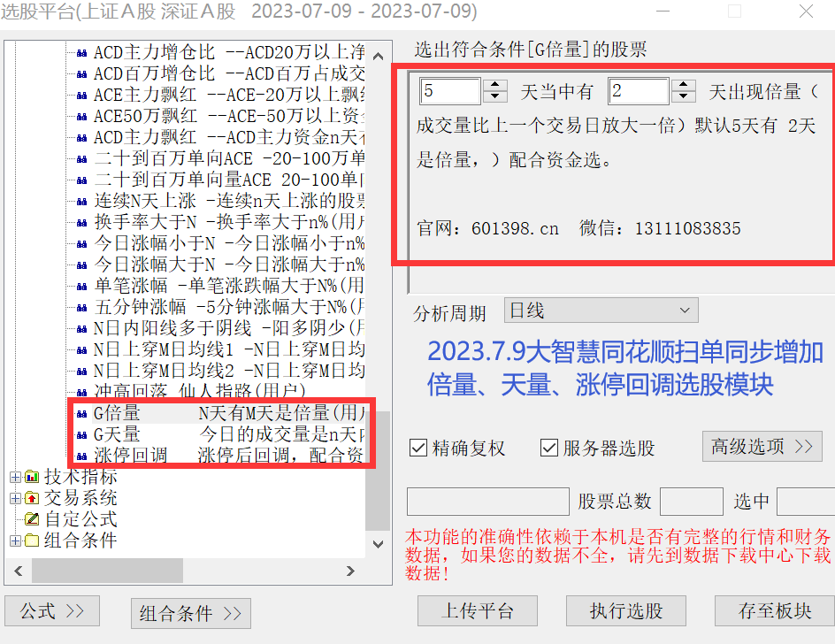This screenshot has height=644, width=835.
Task: Click icon beside 二十到百万单向ACE row
Action: point(82,158)
